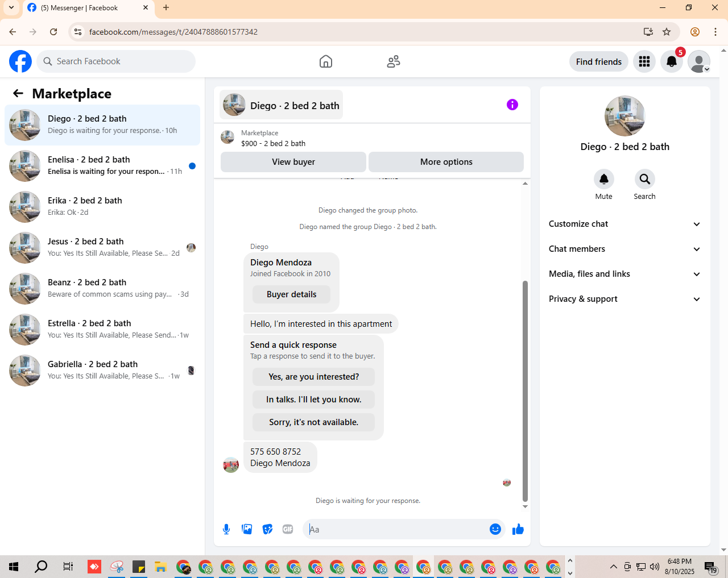Open the emoji picker smiley icon
The height and width of the screenshot is (578, 728).
495,529
